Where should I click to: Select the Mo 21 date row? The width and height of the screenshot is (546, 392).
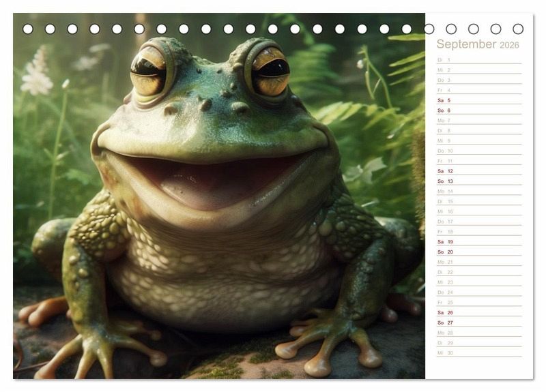point(479,262)
